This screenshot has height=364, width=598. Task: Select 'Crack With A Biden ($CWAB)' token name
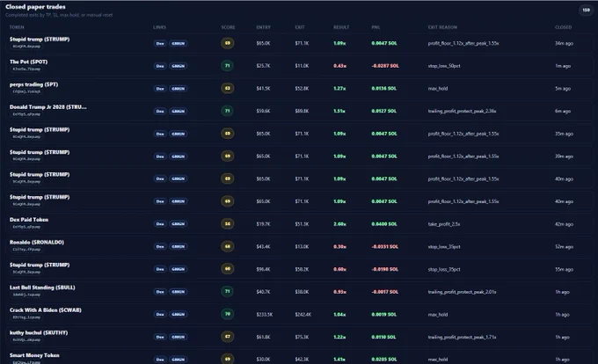pos(46,309)
